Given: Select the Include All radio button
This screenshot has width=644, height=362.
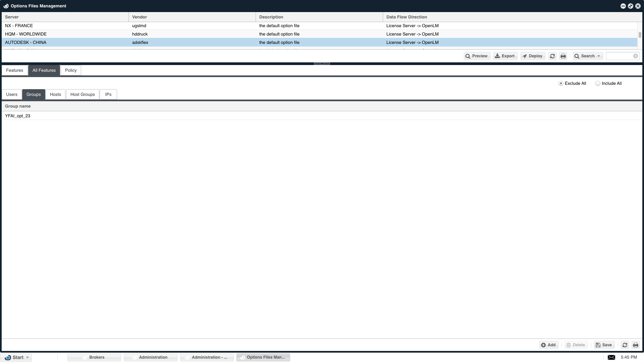Looking at the screenshot, I should (598, 83).
